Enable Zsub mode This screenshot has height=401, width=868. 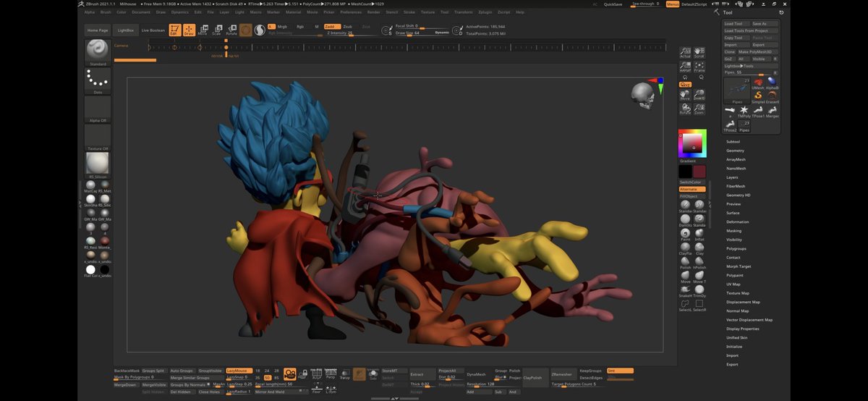point(348,26)
